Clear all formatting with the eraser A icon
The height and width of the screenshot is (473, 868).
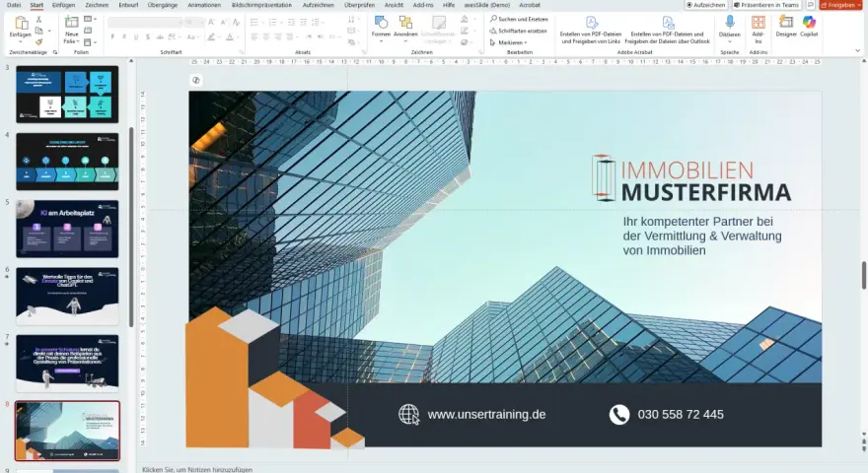(237, 22)
